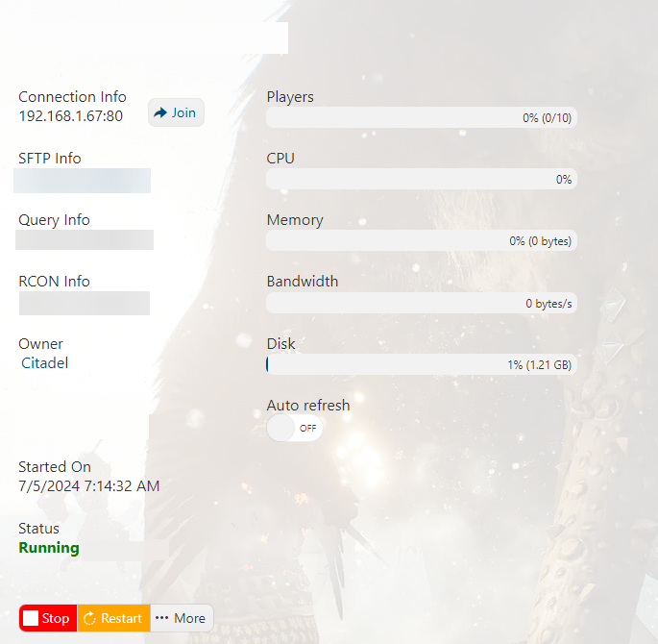Click the hidden RCON Info field
The height and width of the screenshot is (644, 658).
(x=85, y=303)
